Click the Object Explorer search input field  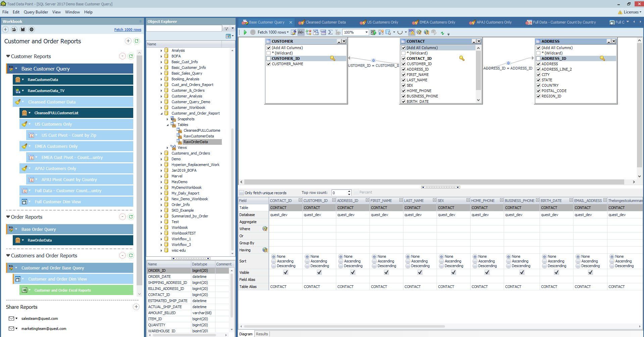(x=184, y=29)
